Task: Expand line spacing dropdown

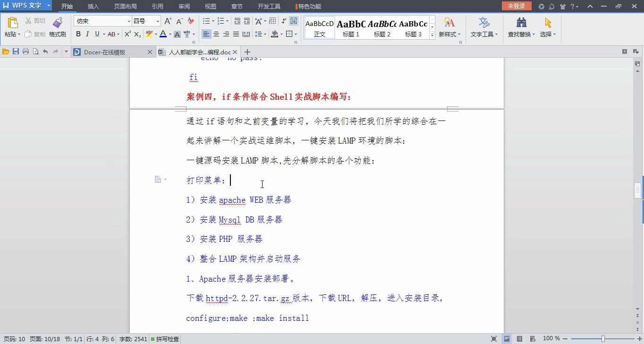Action: (265, 34)
